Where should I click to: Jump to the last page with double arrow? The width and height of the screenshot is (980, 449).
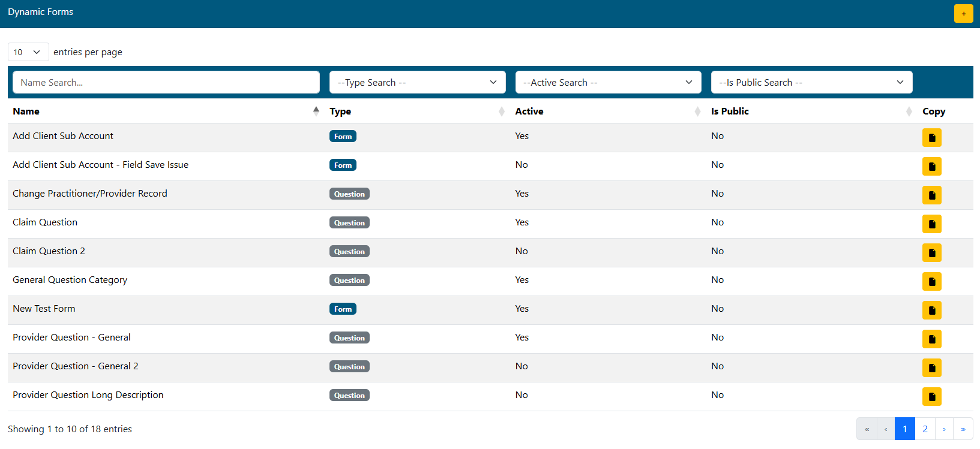pos(963,429)
